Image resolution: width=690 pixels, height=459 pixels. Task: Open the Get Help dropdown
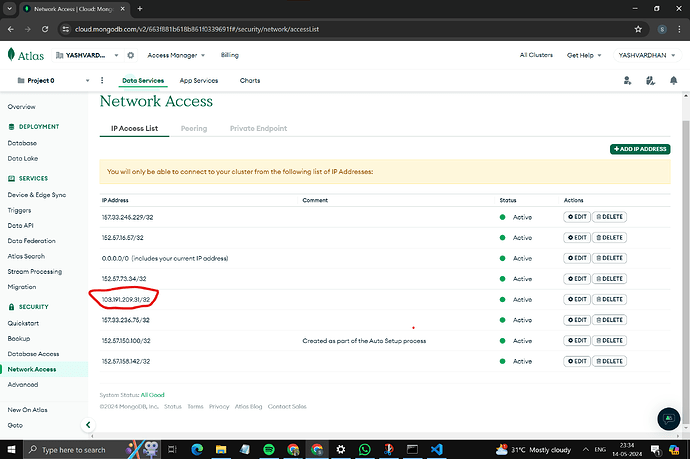(586, 55)
